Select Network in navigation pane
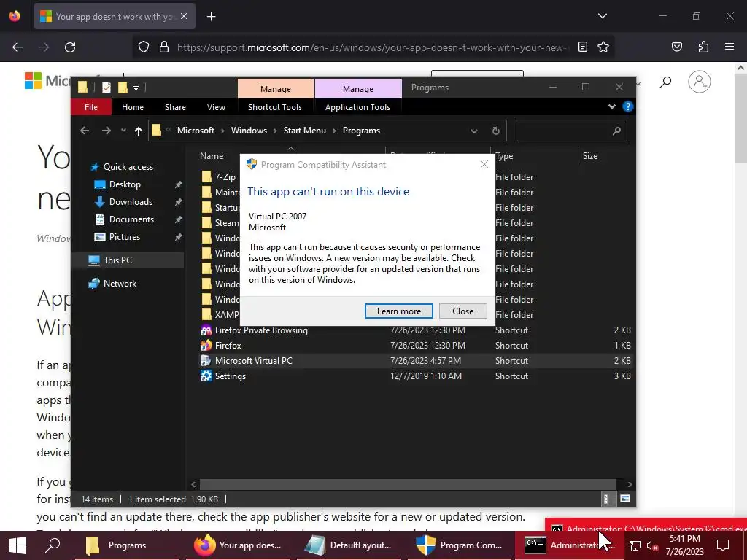747x560 pixels. click(120, 284)
